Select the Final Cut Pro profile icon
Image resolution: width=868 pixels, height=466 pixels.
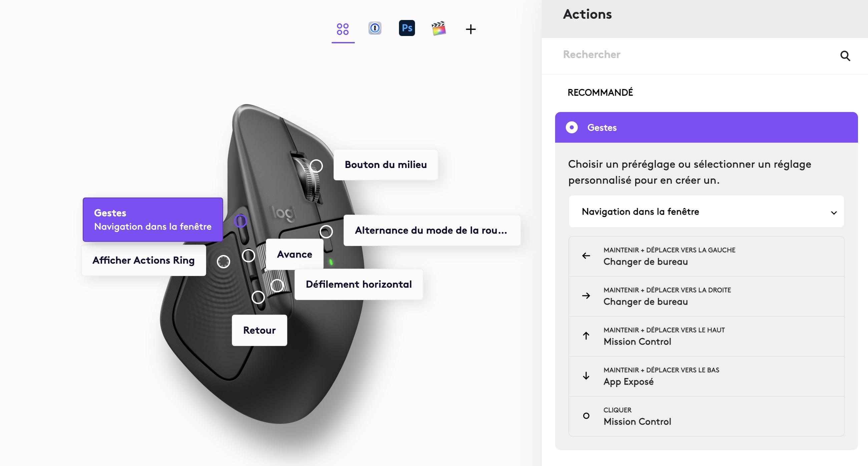point(439,28)
